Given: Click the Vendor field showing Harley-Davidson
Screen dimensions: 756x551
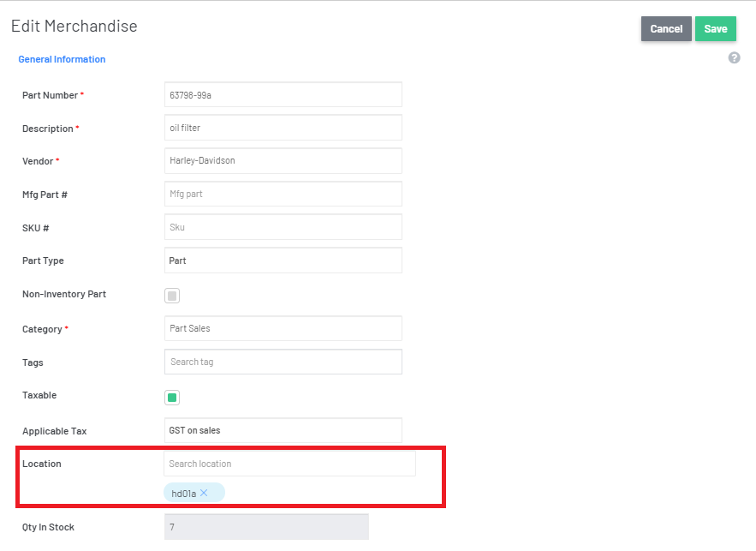Looking at the screenshot, I should point(283,160).
